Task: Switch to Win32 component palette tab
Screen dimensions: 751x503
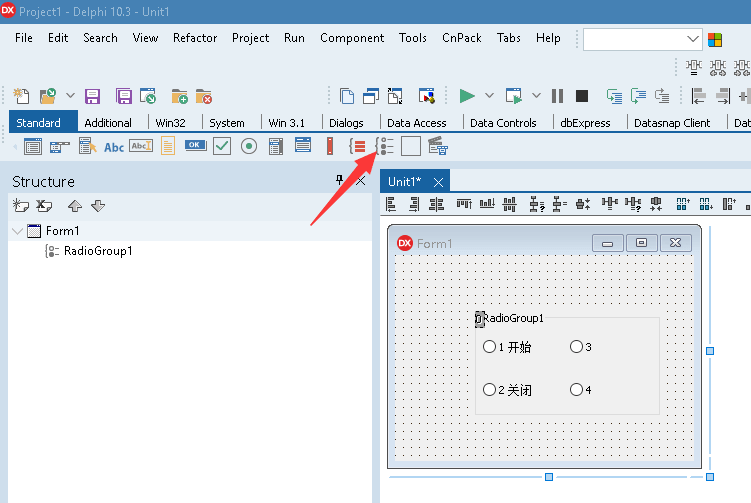Action: [x=171, y=123]
